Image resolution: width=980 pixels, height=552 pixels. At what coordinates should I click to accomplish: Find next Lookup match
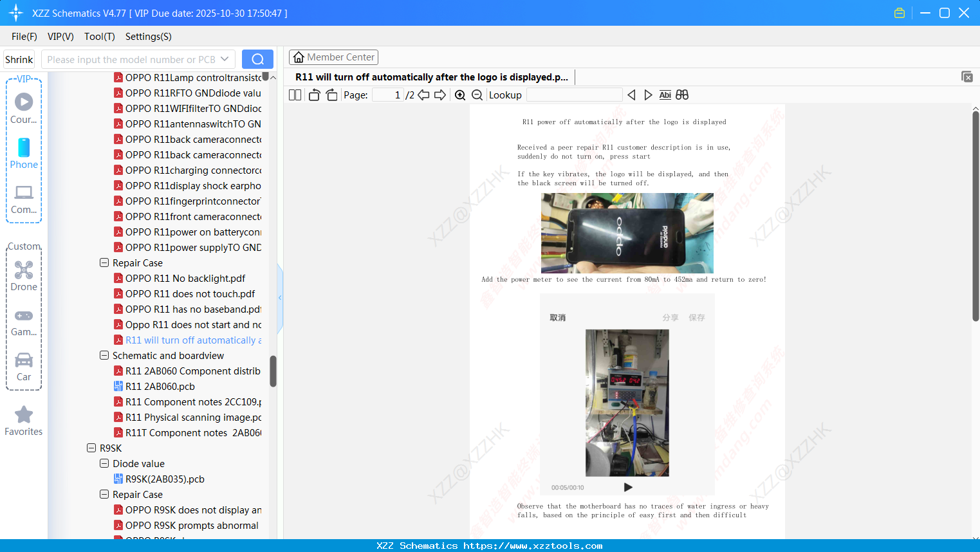point(648,95)
